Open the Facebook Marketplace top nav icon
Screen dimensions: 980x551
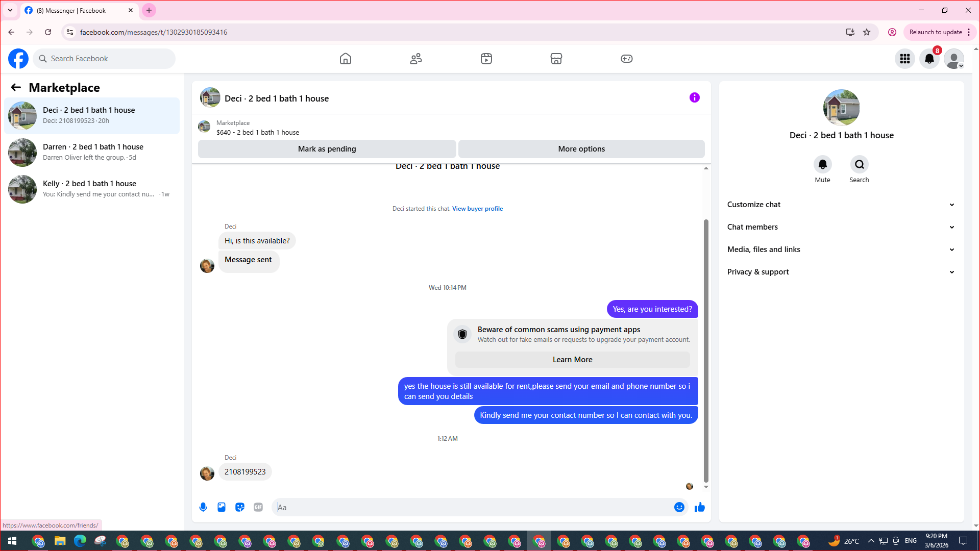(x=556, y=59)
